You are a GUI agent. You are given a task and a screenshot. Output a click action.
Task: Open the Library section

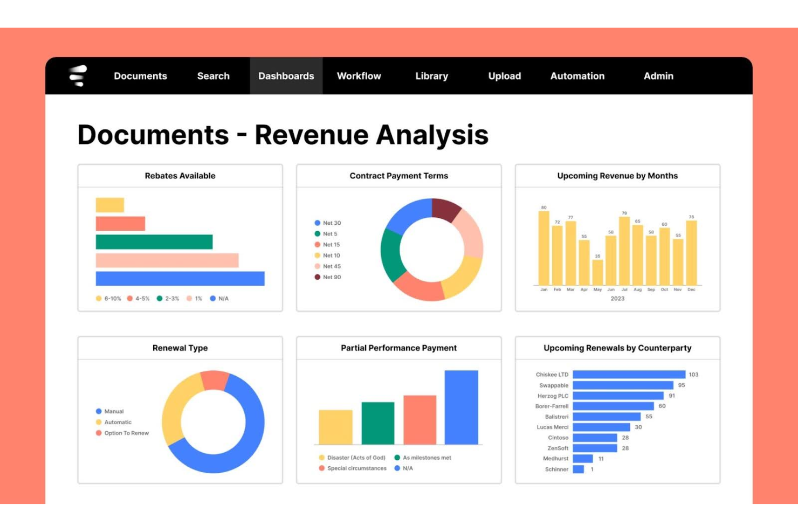click(431, 76)
